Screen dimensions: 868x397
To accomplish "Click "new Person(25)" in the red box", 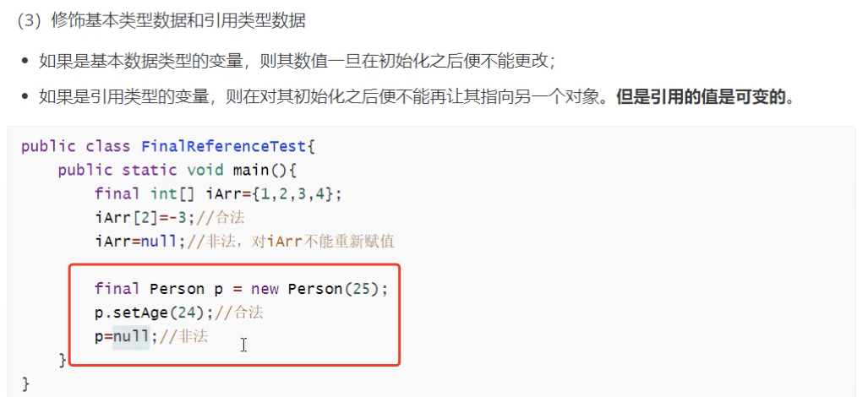I will (315, 289).
